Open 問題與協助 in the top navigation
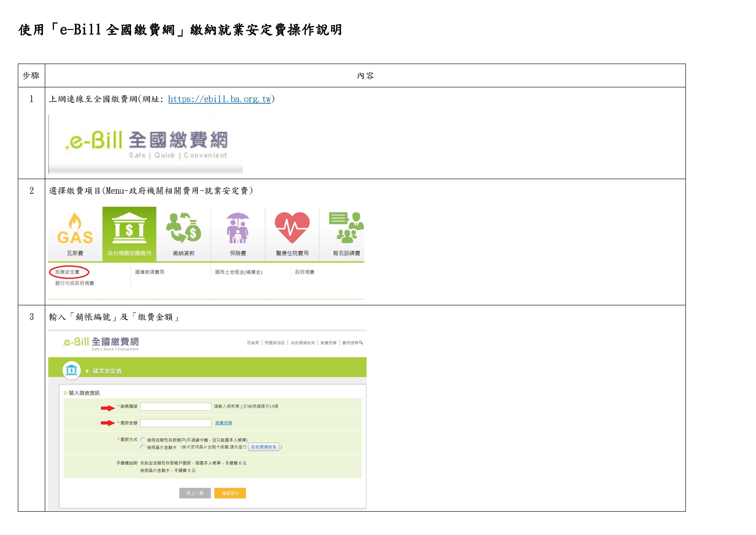 (x=275, y=343)
